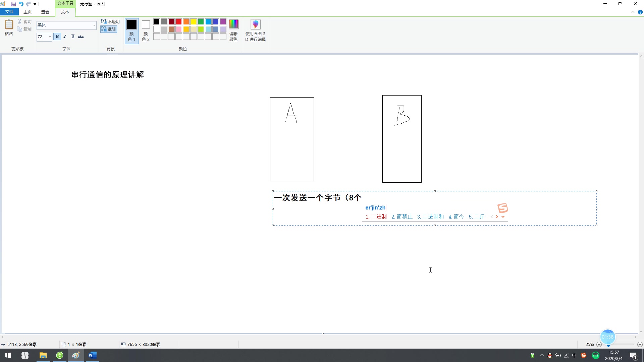The height and width of the screenshot is (362, 644).
Task: Pick the purple palette swatch
Action: click(x=223, y=22)
